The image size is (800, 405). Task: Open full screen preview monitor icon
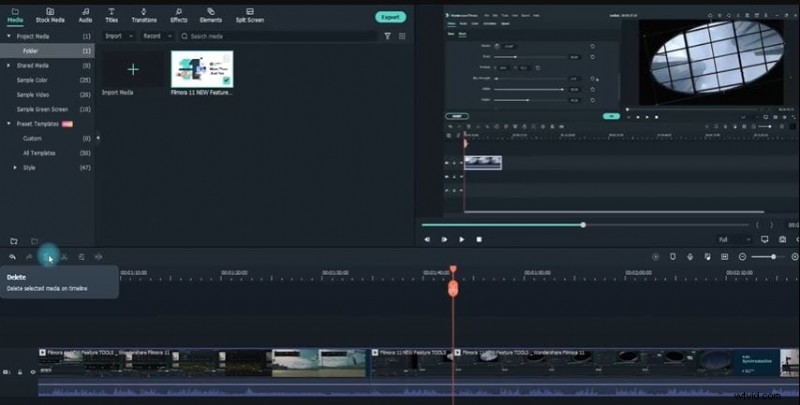(x=764, y=239)
